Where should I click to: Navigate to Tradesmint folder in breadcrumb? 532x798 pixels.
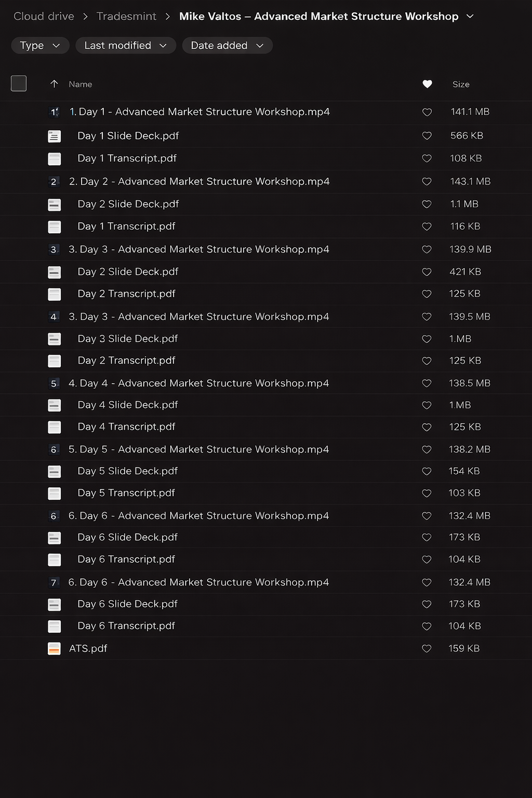126,17
